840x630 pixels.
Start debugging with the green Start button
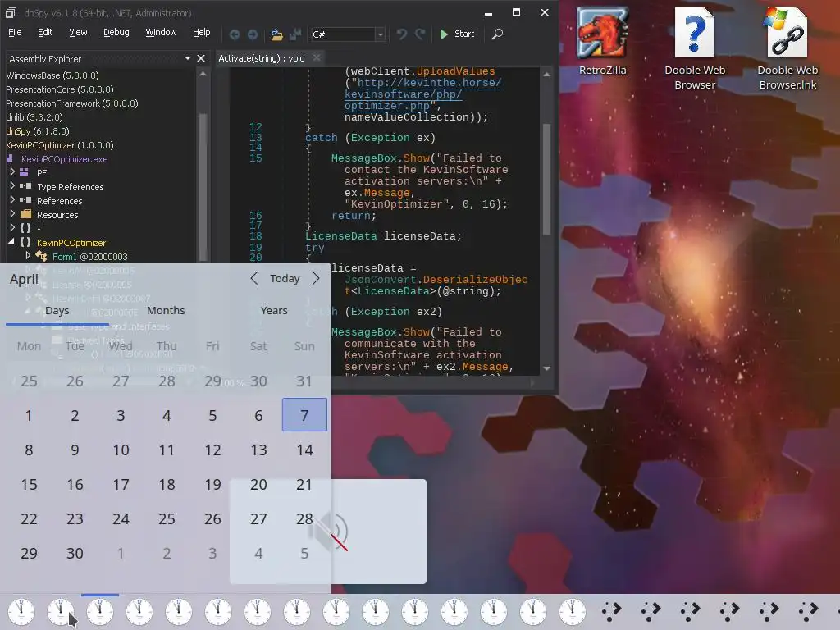tap(457, 34)
